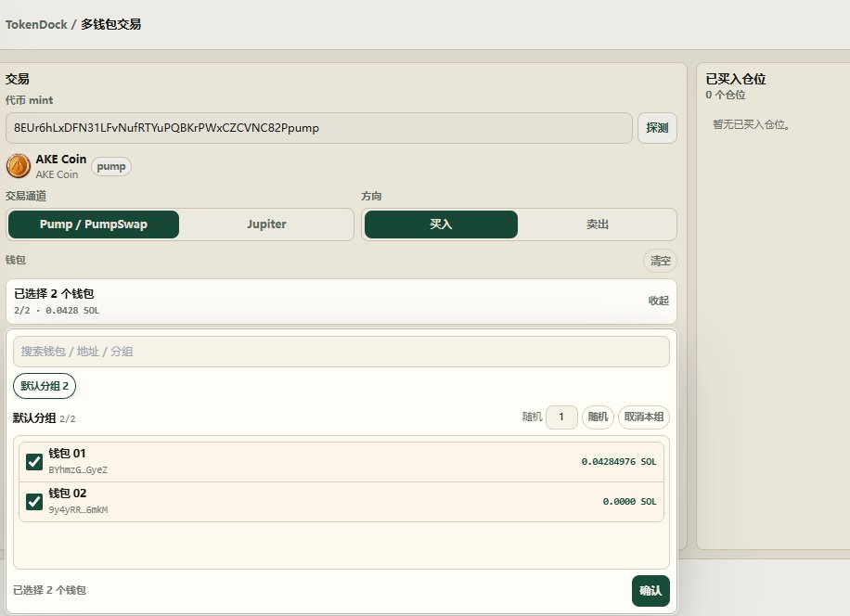Click the pump tag next to AKE Coin

[x=111, y=166]
